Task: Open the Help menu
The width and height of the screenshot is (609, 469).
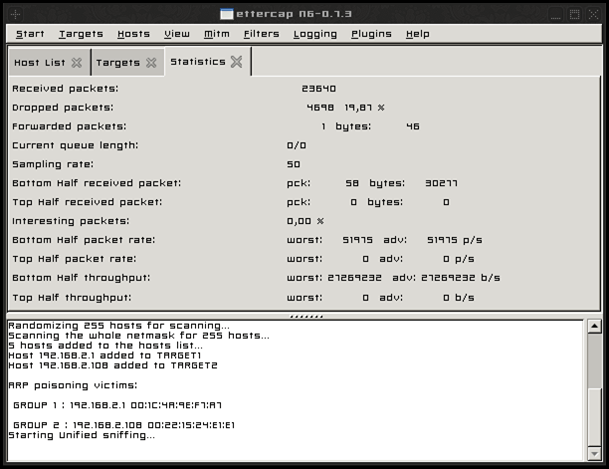Action: (x=418, y=34)
